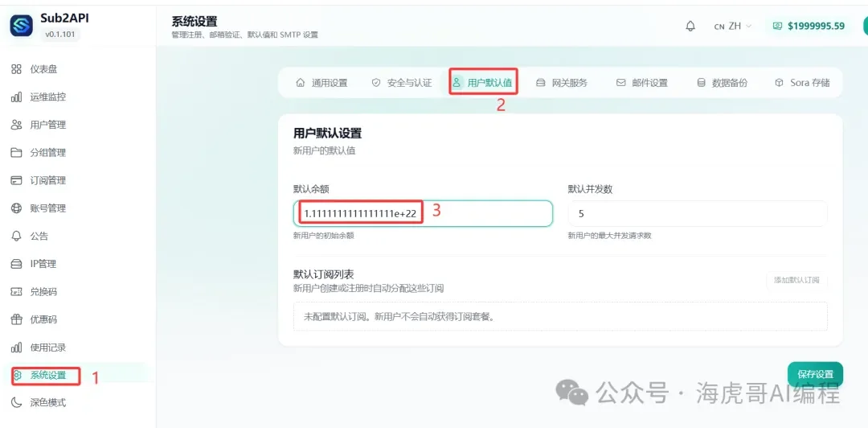Click the 订阅管理 card icon
The height and width of the screenshot is (428, 868).
pyautogui.click(x=17, y=180)
